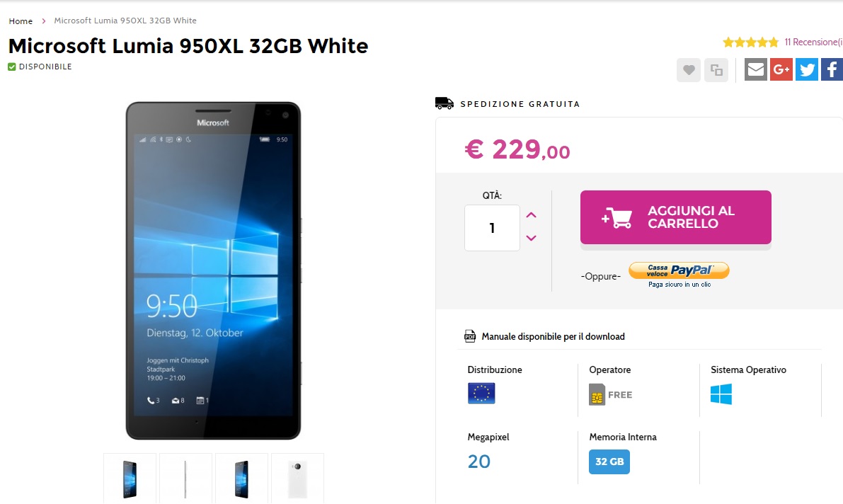Viewport: 843px width, 504px height.
Task: Open the 11 Recensioni reviews link
Action: pyautogui.click(x=813, y=42)
